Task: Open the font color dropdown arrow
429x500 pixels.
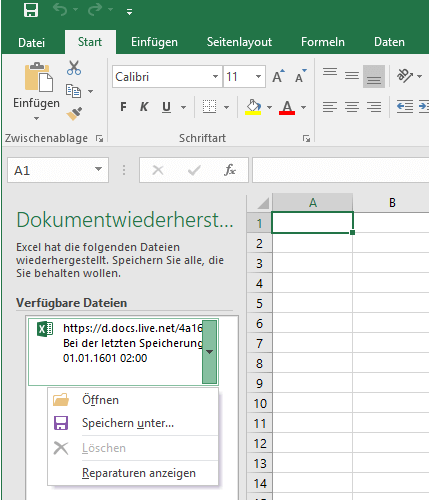Action: point(303,107)
